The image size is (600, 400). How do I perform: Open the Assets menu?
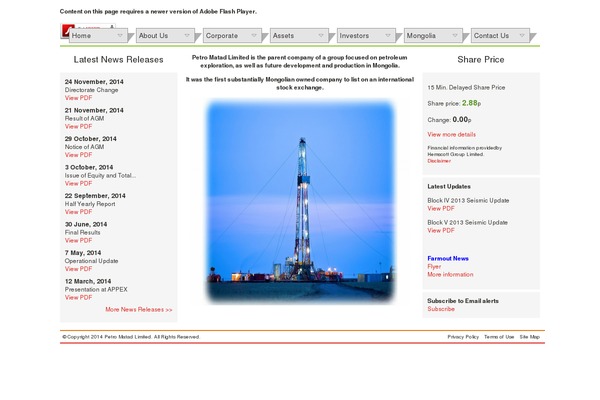point(299,36)
